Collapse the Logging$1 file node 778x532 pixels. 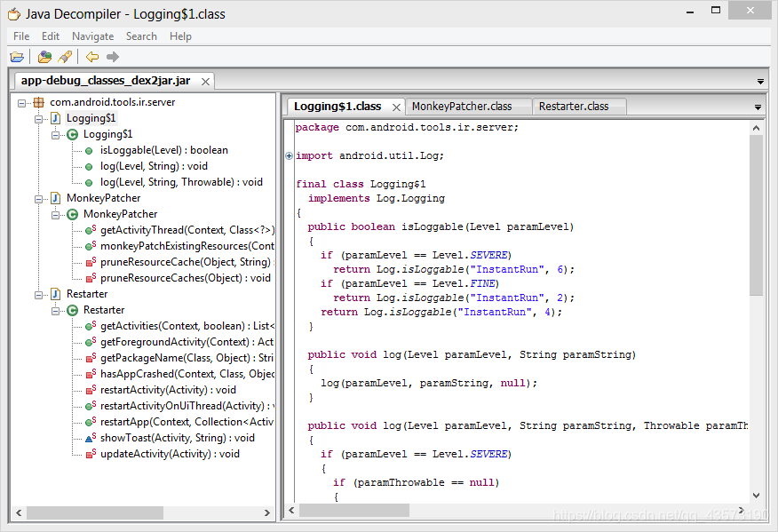click(x=38, y=119)
